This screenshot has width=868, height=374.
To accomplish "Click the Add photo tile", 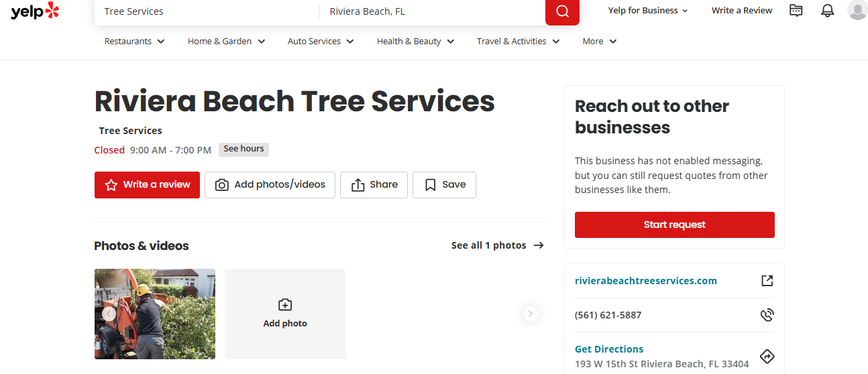I will coord(285,314).
